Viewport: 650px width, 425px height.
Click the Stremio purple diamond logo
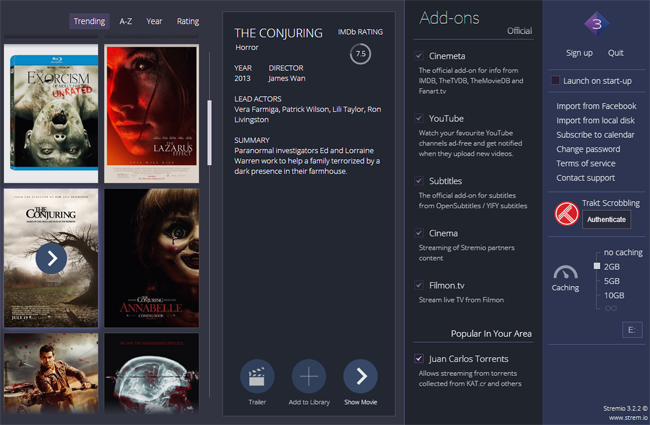tap(597, 24)
